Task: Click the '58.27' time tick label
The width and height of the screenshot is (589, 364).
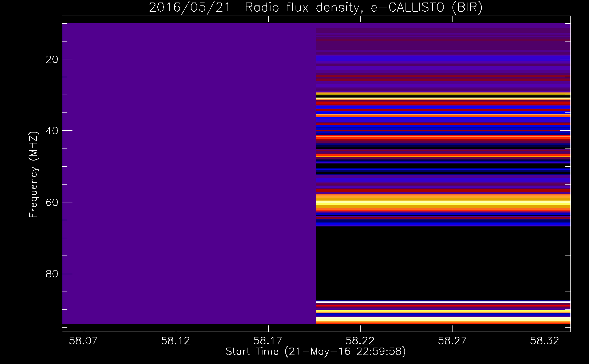Action: tap(452, 341)
